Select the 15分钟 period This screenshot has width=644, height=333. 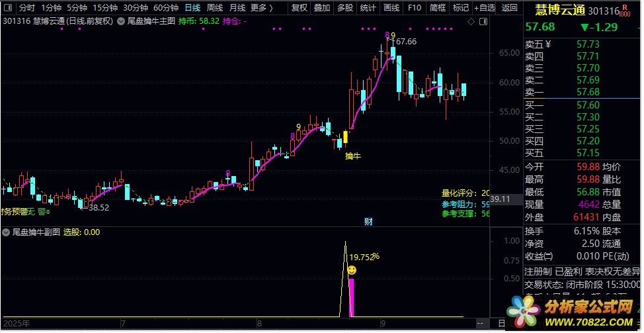point(105,8)
